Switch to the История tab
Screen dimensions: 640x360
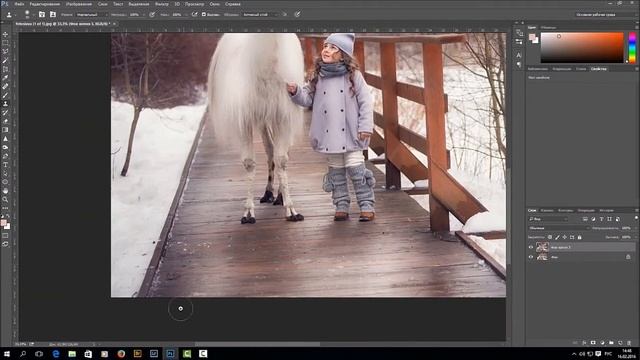[x=606, y=211]
